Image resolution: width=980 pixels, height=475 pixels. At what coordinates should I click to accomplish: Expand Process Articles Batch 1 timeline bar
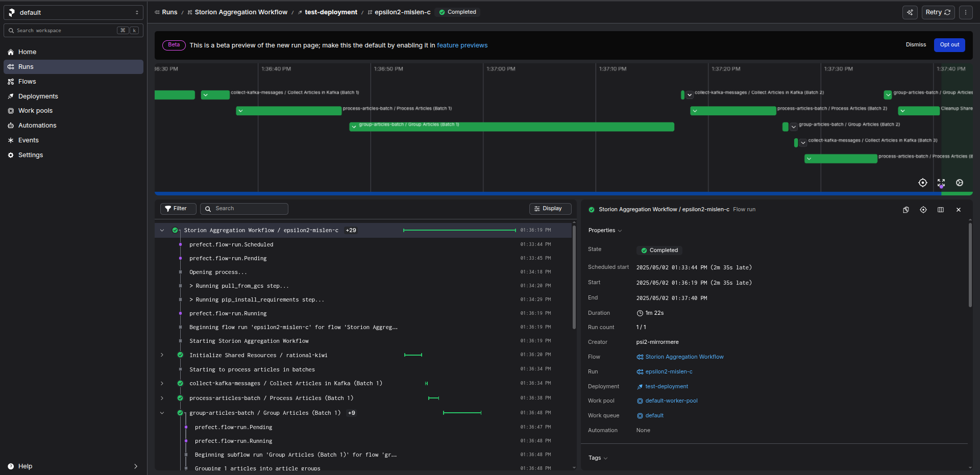pos(240,111)
